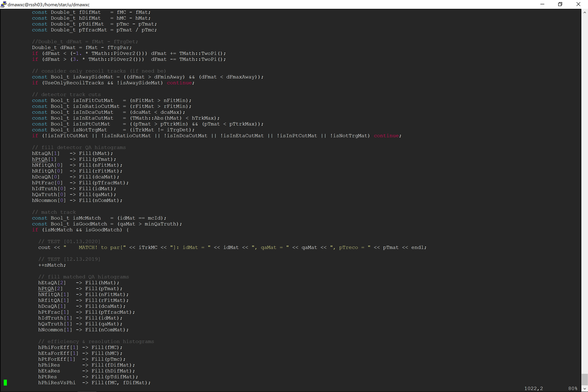Minimize the terminal window

(x=542, y=4)
